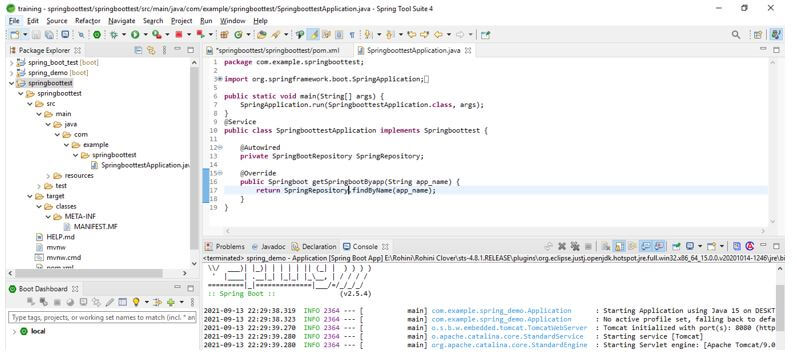
Task: Click Pin Console green pin icon
Action: (x=677, y=246)
